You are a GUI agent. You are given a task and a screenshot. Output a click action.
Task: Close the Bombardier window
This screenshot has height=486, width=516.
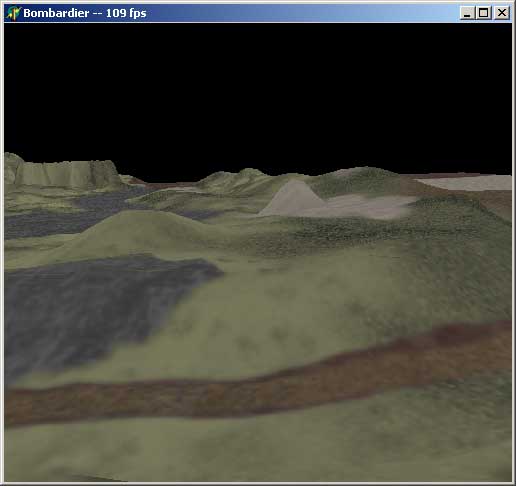tap(502, 13)
